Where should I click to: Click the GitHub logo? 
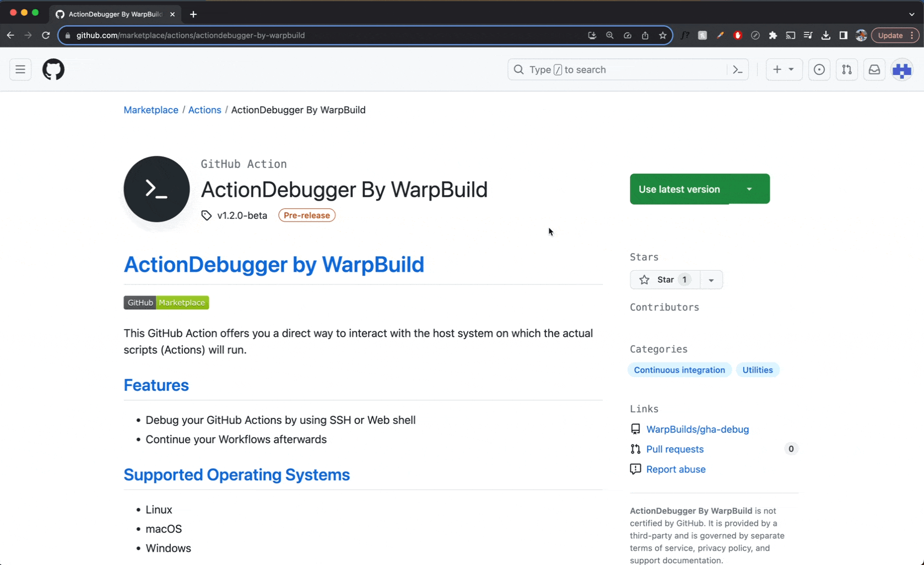pos(53,69)
